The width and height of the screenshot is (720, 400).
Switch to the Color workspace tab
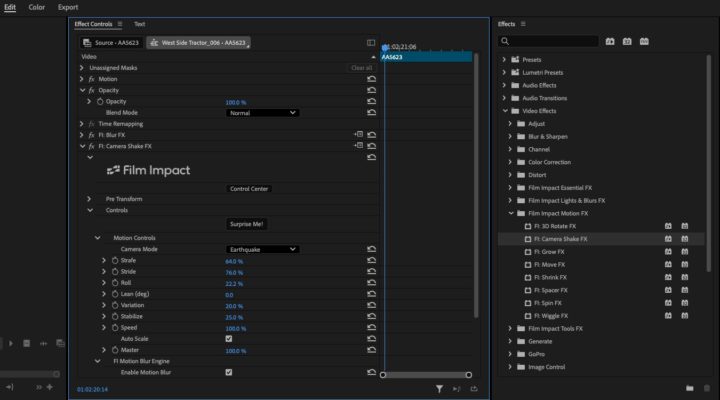click(x=36, y=7)
